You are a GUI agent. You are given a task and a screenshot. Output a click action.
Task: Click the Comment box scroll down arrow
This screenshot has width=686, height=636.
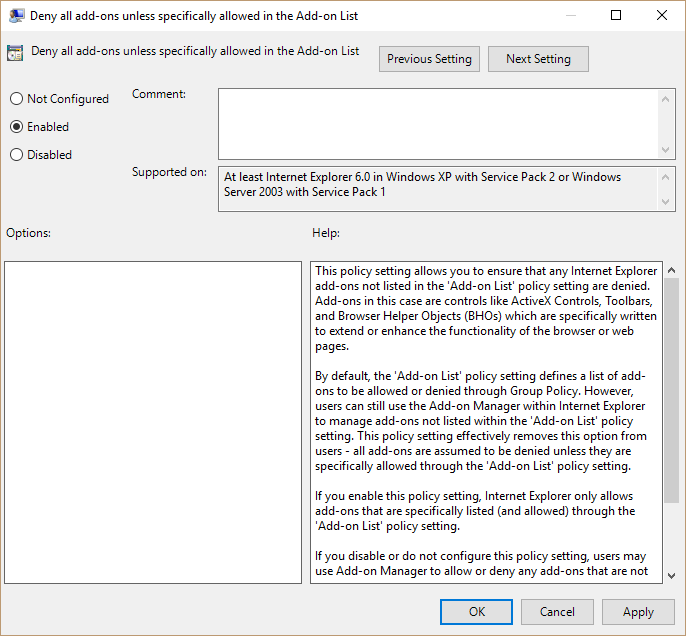click(665, 150)
